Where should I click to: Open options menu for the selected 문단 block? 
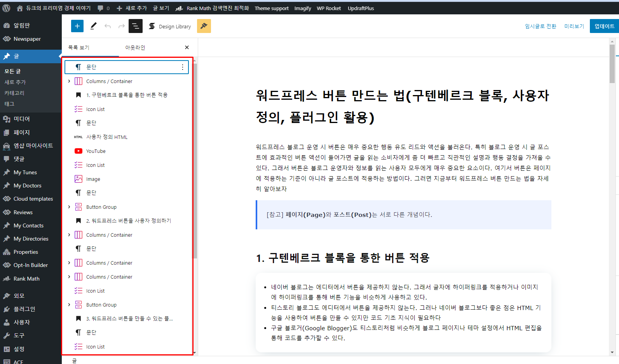pyautogui.click(x=183, y=67)
